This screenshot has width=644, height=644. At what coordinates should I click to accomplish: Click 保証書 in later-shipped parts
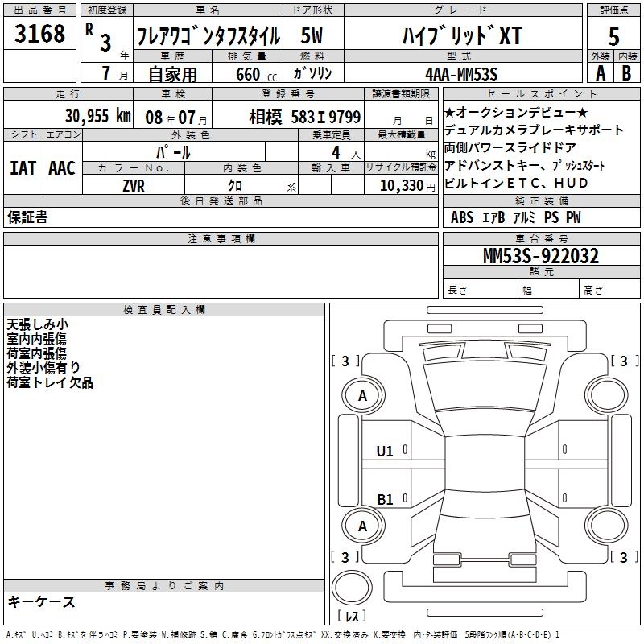coord(27,217)
